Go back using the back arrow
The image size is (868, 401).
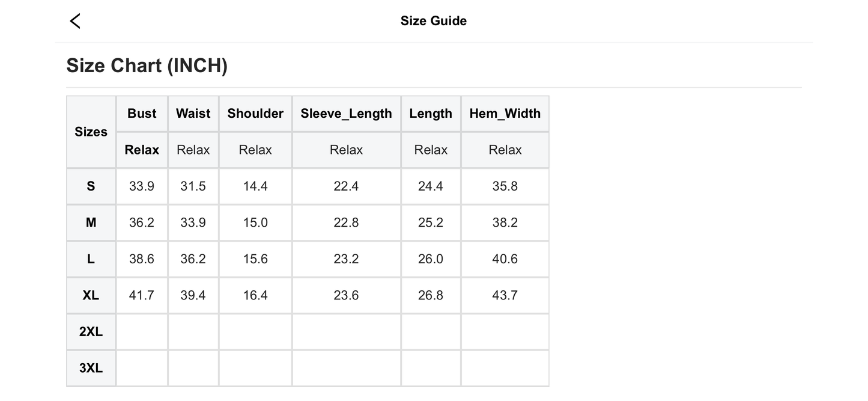click(75, 21)
